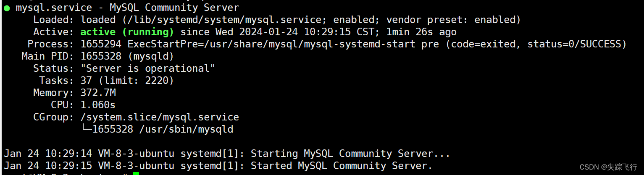Click the Tasks value 37
This screenshot has height=175, width=644.
(86, 81)
